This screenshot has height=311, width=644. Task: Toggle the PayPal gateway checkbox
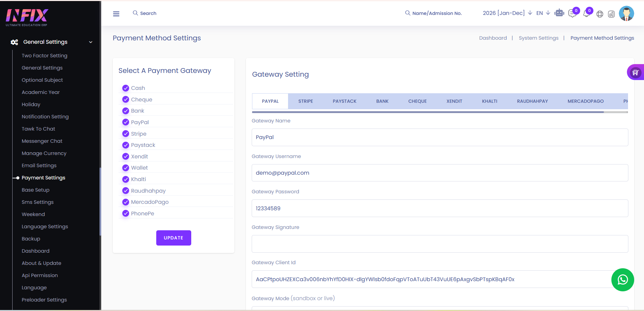(126, 122)
